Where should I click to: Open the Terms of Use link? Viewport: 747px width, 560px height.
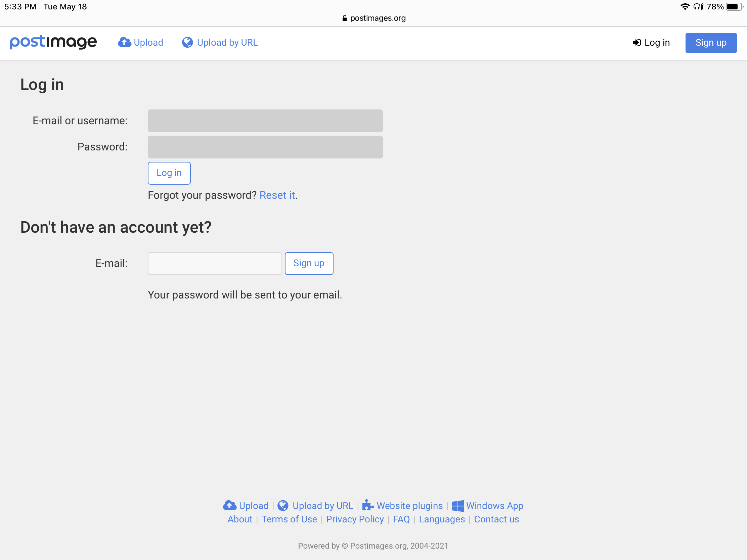pyautogui.click(x=289, y=519)
